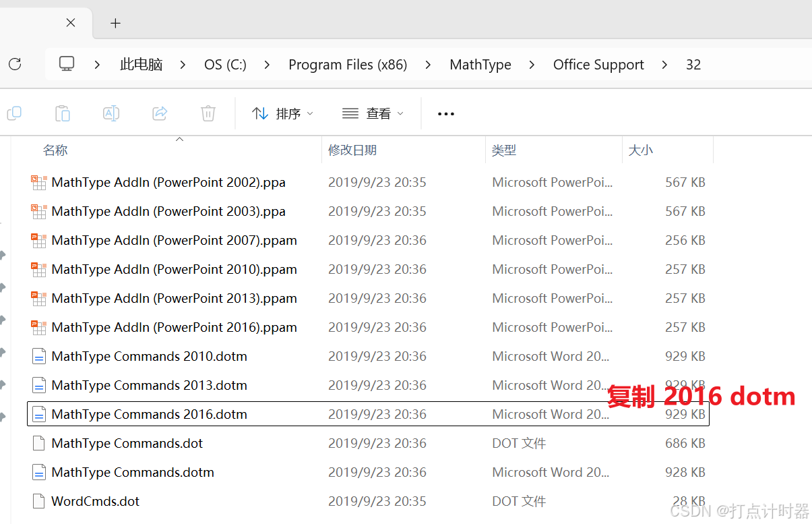
Task: Close the current Explorer tab
Action: tap(71, 23)
